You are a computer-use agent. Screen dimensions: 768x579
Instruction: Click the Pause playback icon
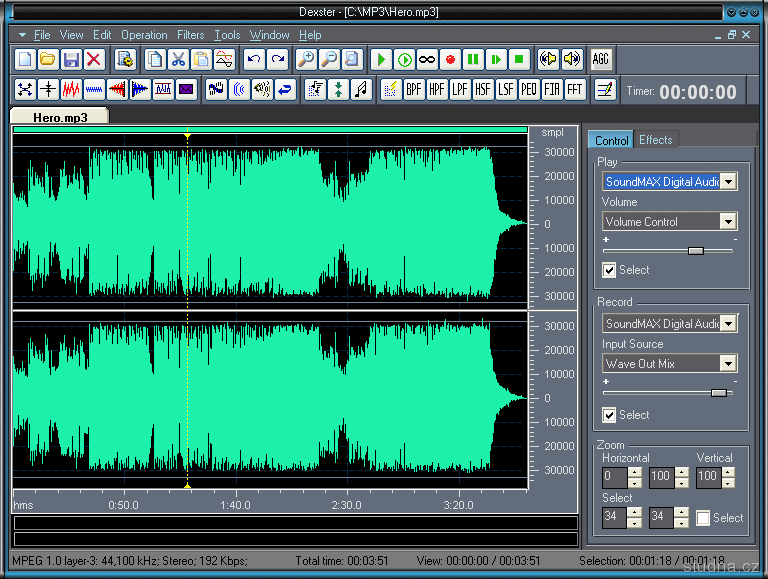coord(473,59)
